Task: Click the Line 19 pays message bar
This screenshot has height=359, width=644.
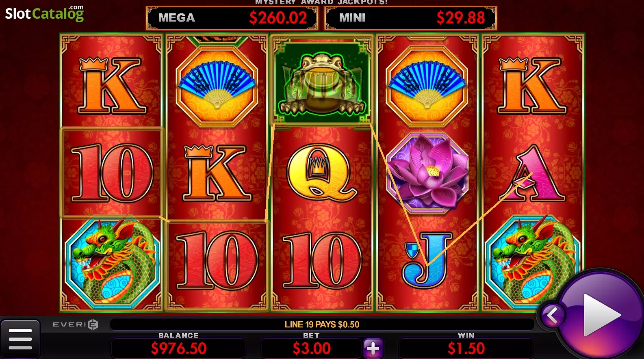Action: [322, 324]
